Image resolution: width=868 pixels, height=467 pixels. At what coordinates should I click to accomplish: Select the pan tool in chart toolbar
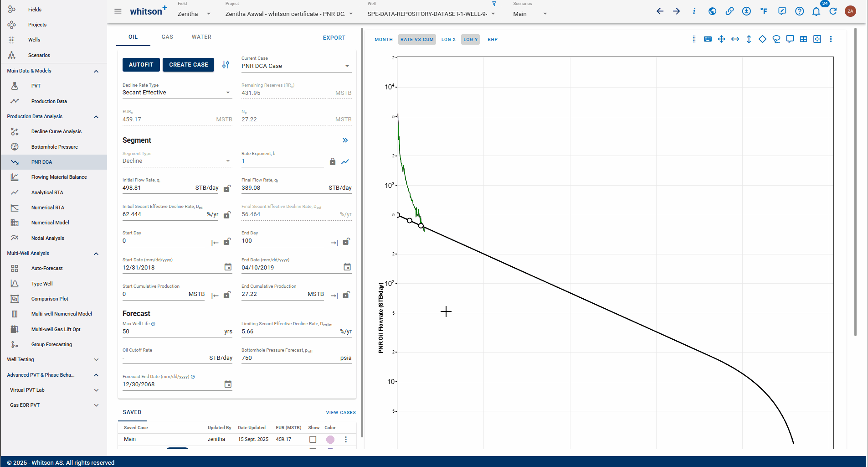point(721,39)
